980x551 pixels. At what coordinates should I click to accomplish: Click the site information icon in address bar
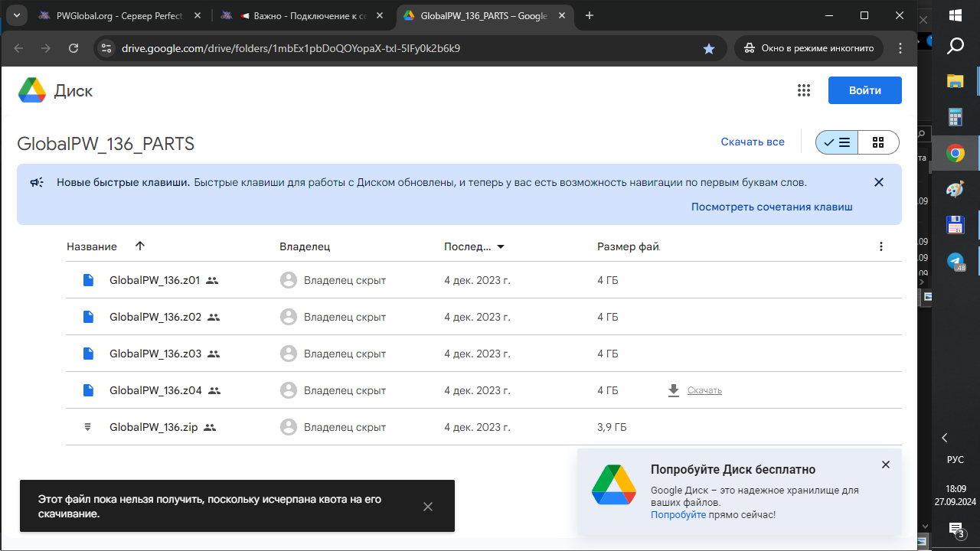pos(106,48)
